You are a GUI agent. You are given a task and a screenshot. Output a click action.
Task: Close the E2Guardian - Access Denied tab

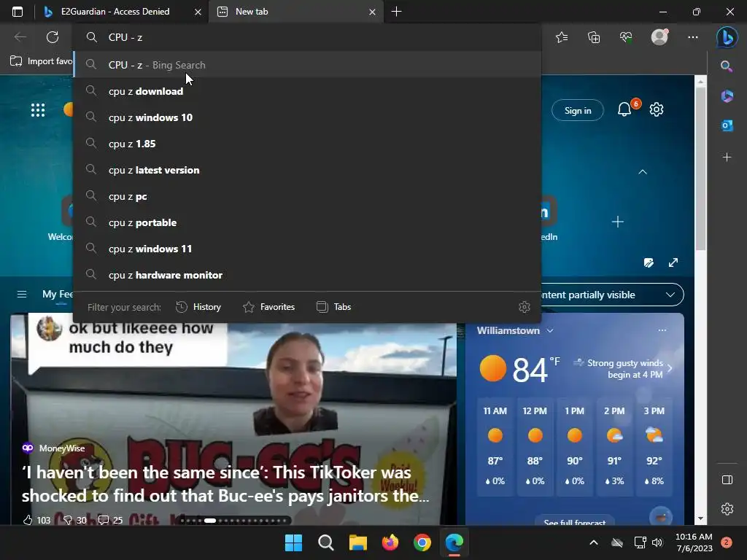(x=198, y=12)
